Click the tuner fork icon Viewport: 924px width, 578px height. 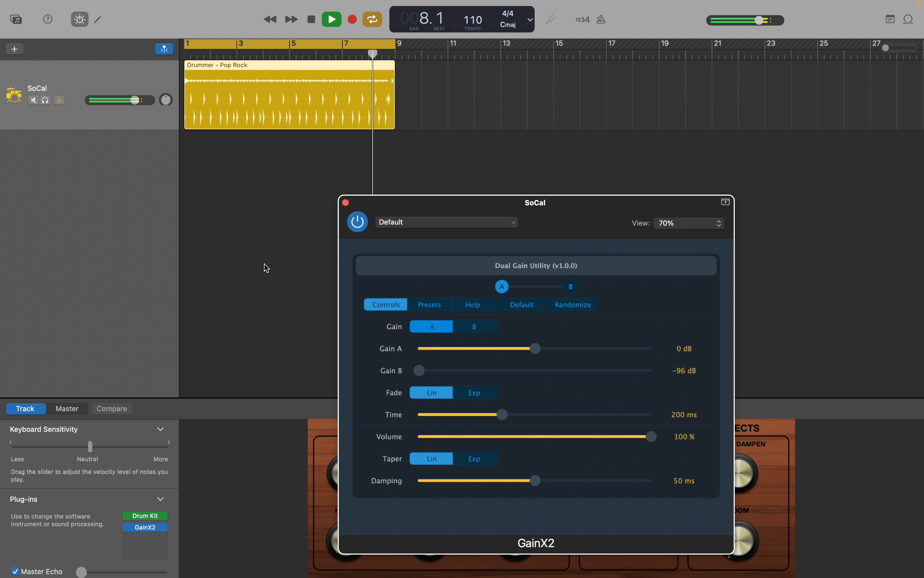(550, 20)
